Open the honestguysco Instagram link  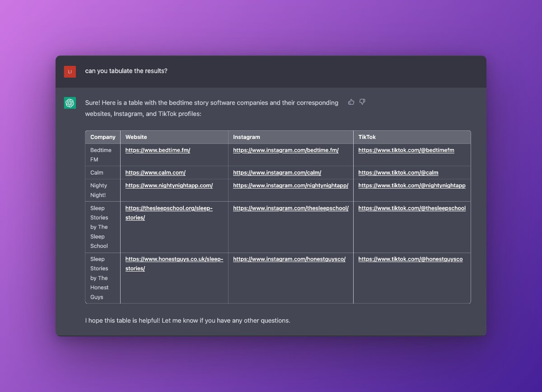(288, 259)
